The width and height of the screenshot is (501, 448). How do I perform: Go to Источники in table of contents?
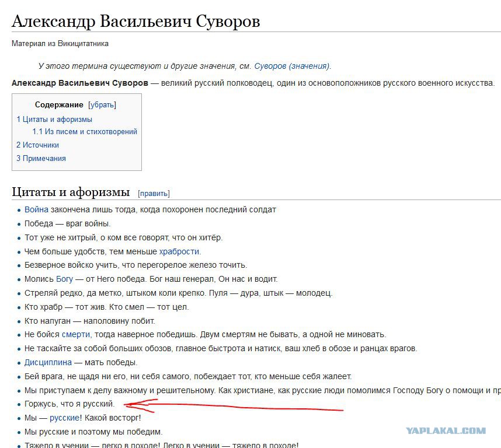(x=38, y=145)
